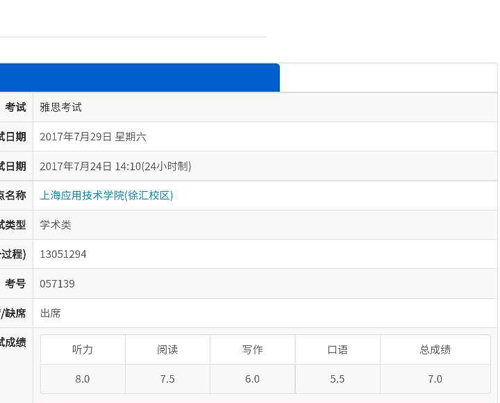
Task: Click the 阅读 column header
Action: [168, 350]
